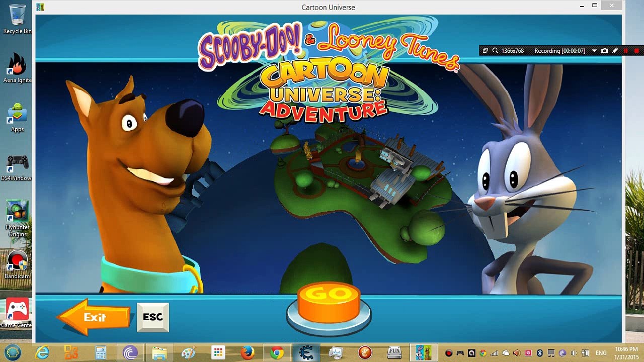The width and height of the screenshot is (644, 362).
Task: Open the Bandicam recording bar dropdown arrow
Action: (x=594, y=51)
